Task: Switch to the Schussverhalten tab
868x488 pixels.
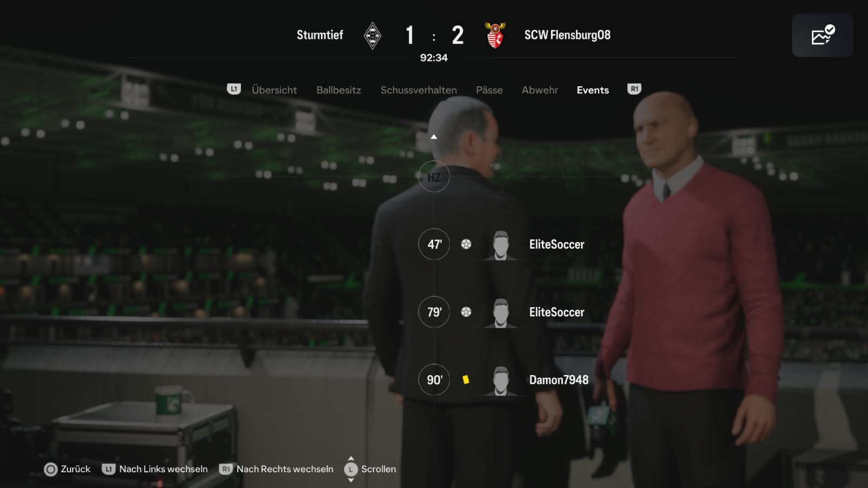Action: pos(419,90)
